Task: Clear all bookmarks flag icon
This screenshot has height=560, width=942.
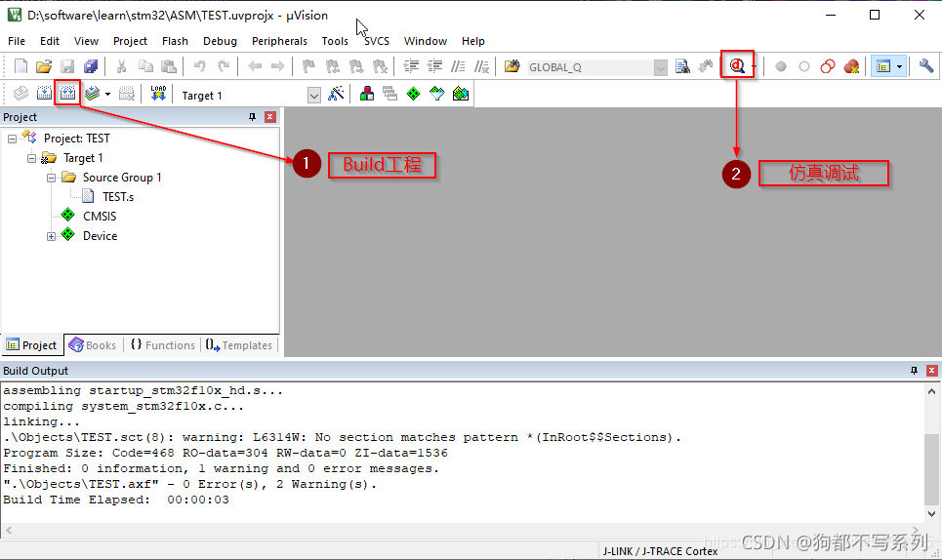Action: [380, 66]
